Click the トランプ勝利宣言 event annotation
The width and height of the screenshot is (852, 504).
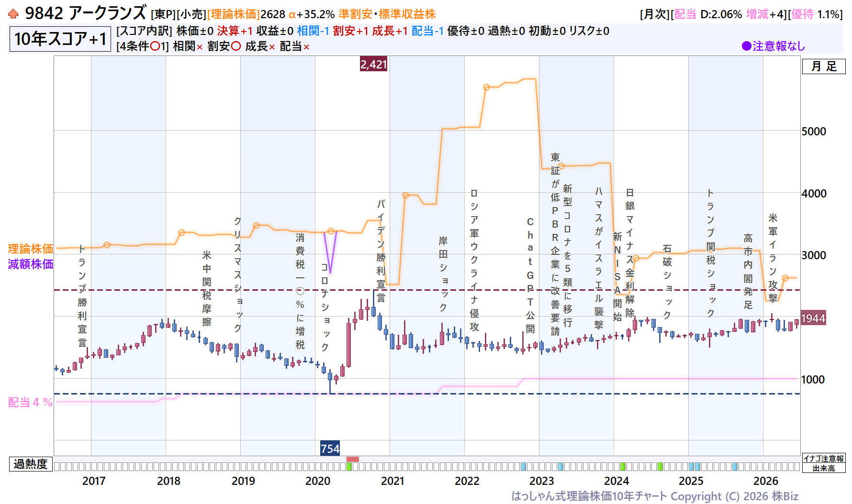click(x=82, y=296)
